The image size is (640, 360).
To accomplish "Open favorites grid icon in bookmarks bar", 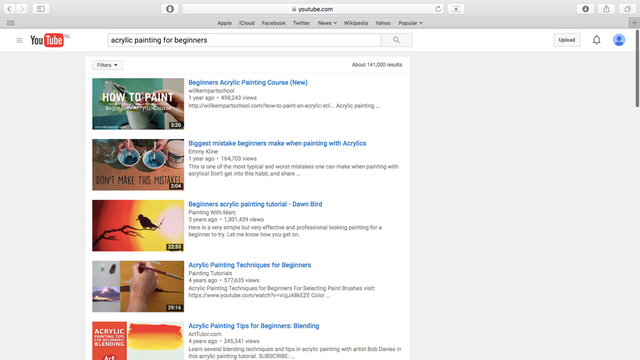I will coord(11,23).
